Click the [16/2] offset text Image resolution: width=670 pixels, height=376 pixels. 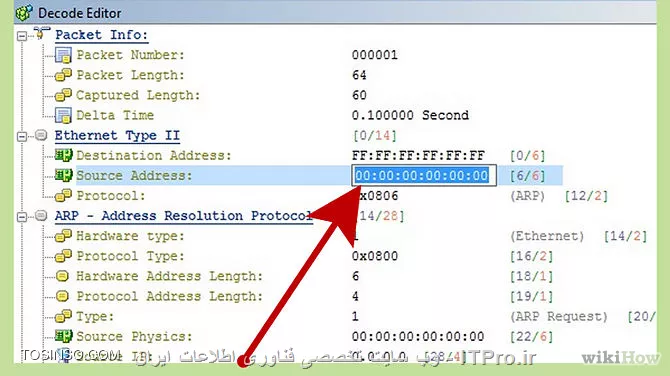(532, 256)
